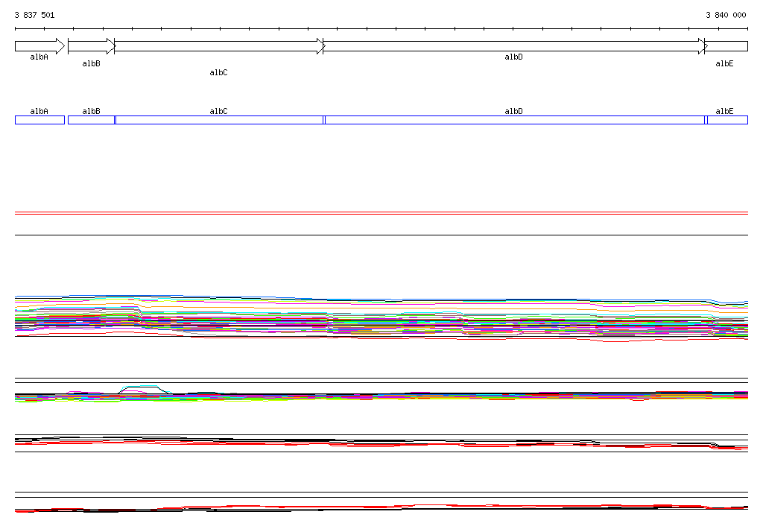Click the albC label above blue box

(218, 111)
